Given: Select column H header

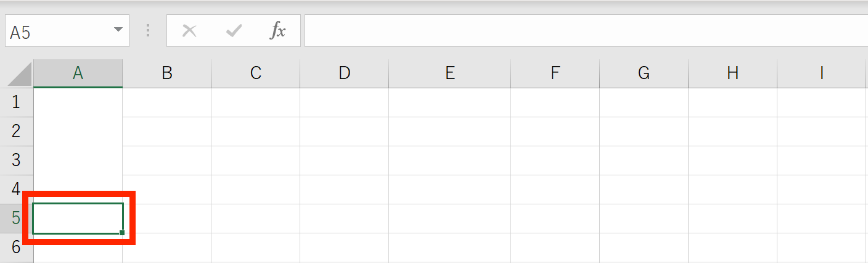Looking at the screenshot, I should 732,73.
